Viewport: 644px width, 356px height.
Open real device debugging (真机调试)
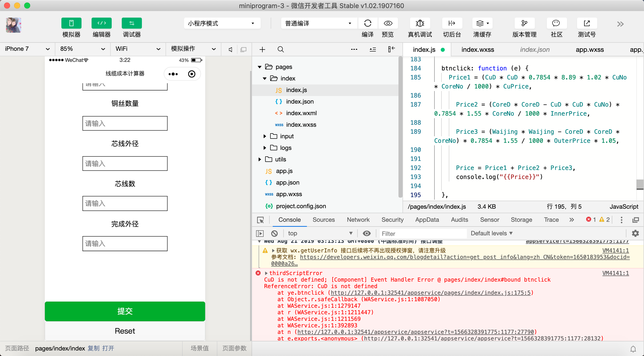pos(420,23)
